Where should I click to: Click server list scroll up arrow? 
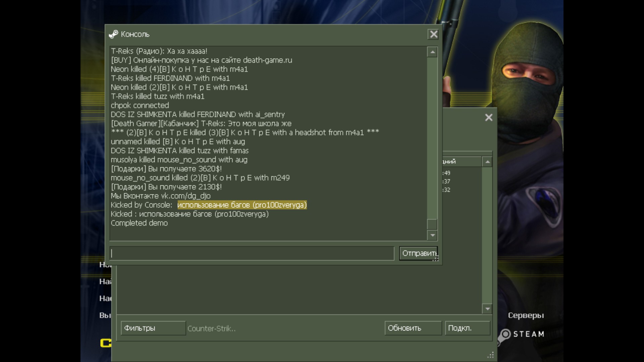click(487, 162)
